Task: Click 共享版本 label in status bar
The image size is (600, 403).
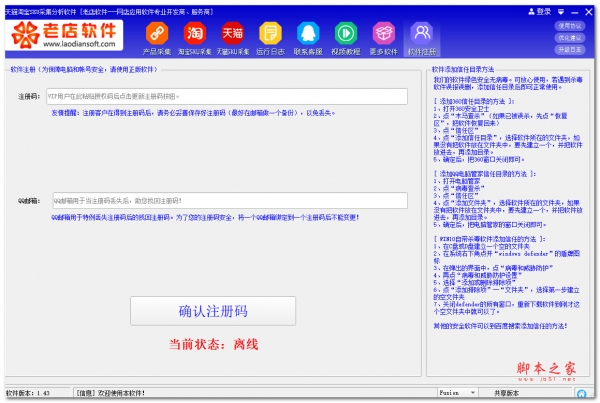Action: tap(507, 393)
